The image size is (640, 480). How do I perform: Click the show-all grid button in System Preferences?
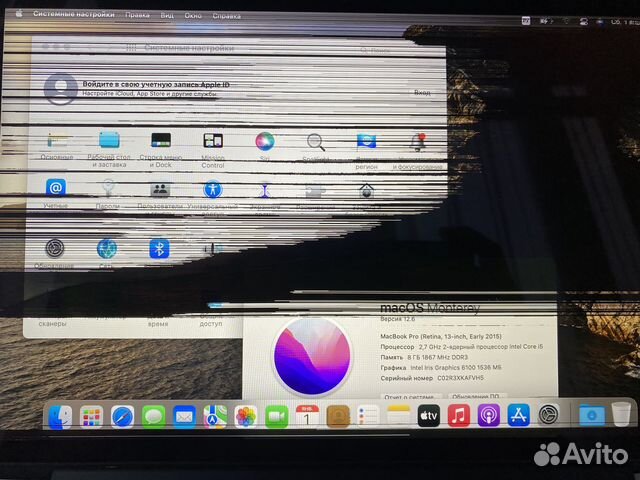click(x=131, y=48)
